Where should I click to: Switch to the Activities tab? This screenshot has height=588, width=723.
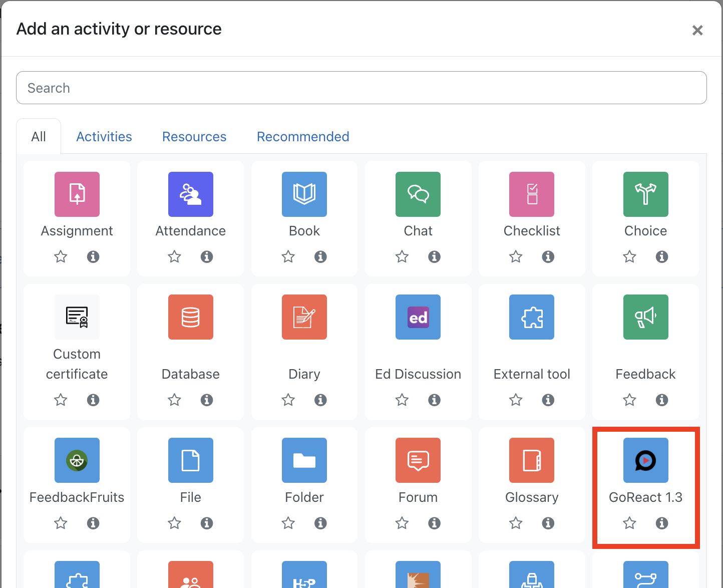[104, 137]
